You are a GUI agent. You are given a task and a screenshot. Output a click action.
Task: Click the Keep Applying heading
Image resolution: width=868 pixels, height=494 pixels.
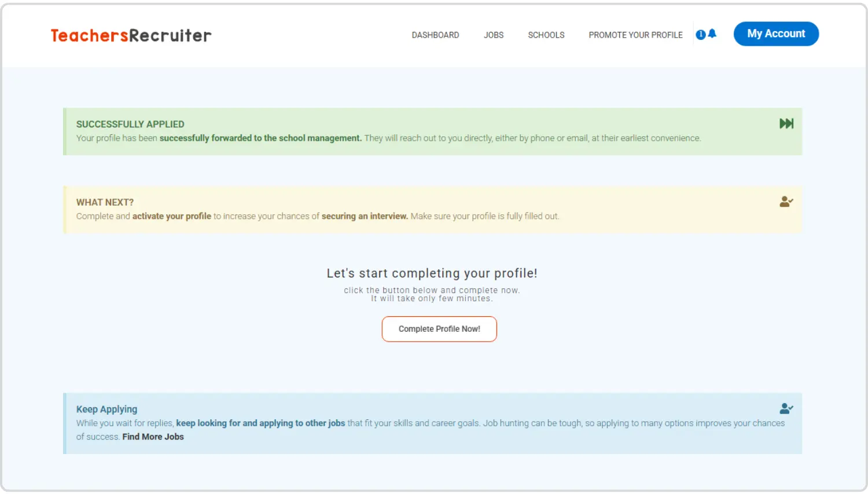106,409
